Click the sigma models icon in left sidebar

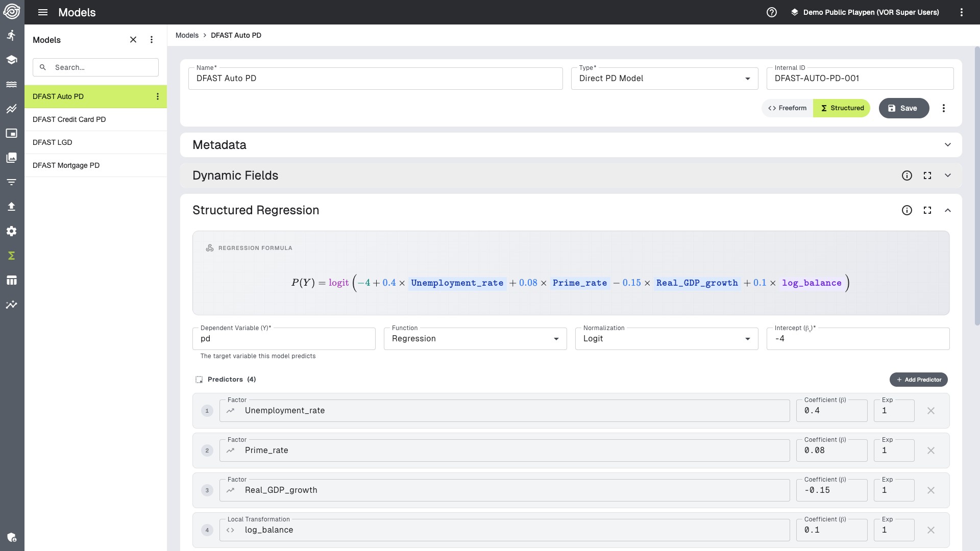tap(11, 256)
